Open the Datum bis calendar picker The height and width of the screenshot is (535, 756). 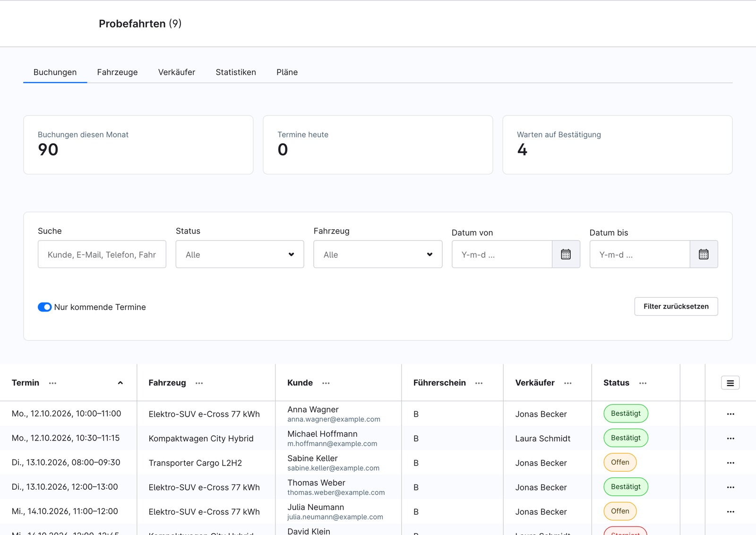(704, 254)
